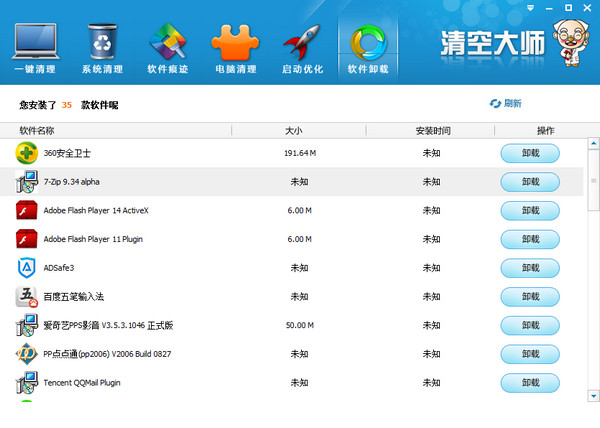Open 电脑清理 puzzle piece icon

tap(235, 42)
